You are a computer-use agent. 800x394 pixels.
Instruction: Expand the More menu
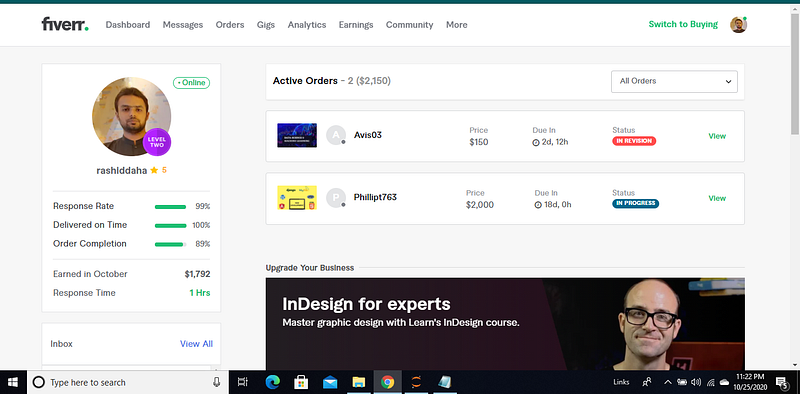click(x=456, y=24)
